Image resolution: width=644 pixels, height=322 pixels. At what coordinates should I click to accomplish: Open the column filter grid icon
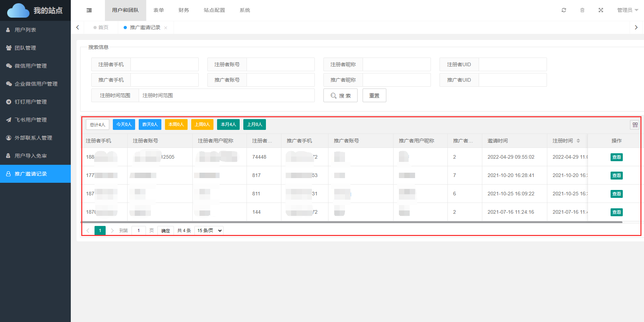tap(635, 125)
